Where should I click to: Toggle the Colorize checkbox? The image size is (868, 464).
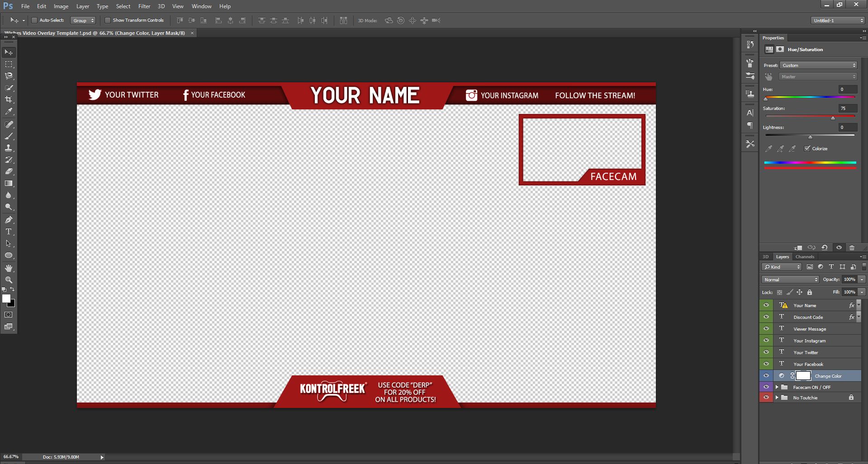[x=807, y=148]
